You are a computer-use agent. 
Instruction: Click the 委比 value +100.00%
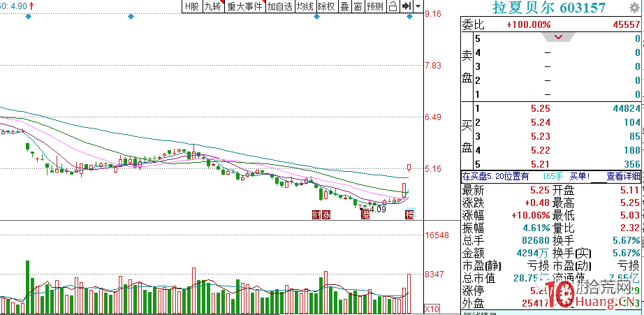point(529,24)
